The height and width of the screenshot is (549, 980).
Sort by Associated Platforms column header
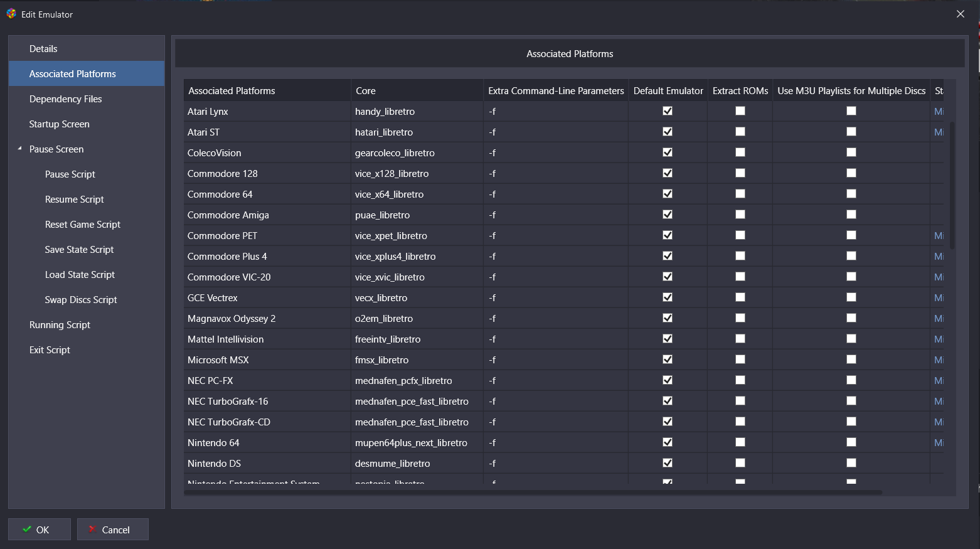(267, 91)
